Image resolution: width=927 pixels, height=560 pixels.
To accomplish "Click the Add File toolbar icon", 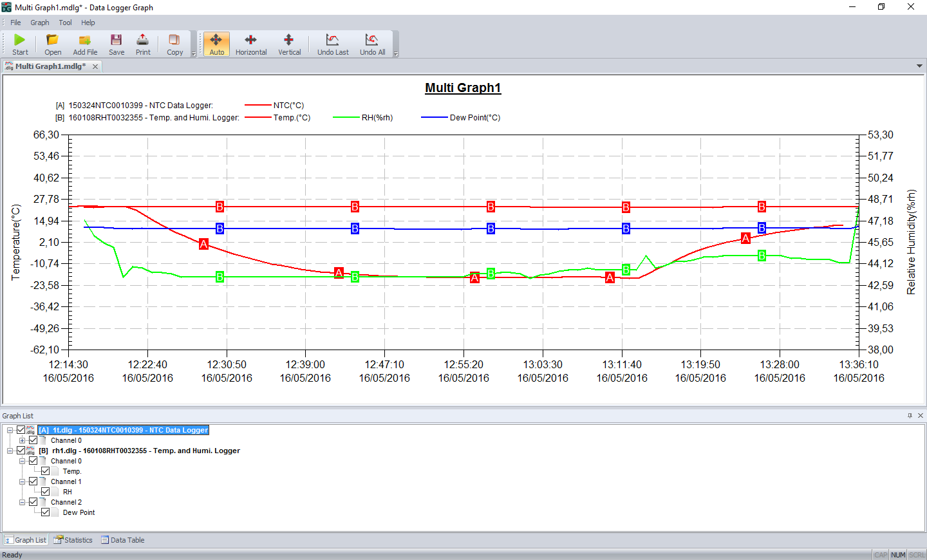I will point(85,41).
